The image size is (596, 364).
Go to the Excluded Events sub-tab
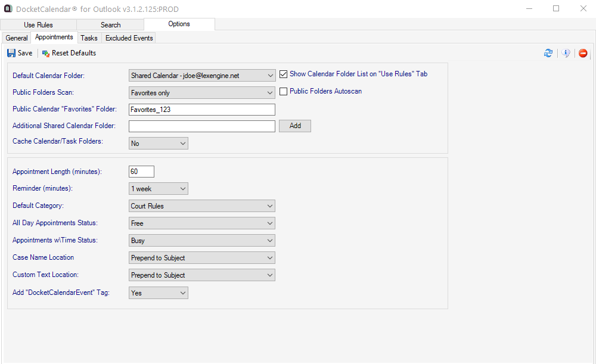(129, 38)
